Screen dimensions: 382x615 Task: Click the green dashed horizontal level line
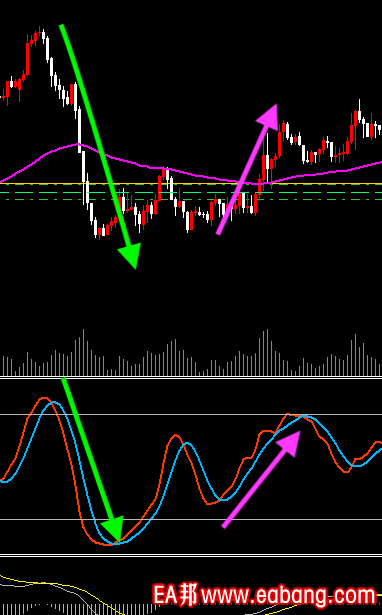click(x=191, y=192)
